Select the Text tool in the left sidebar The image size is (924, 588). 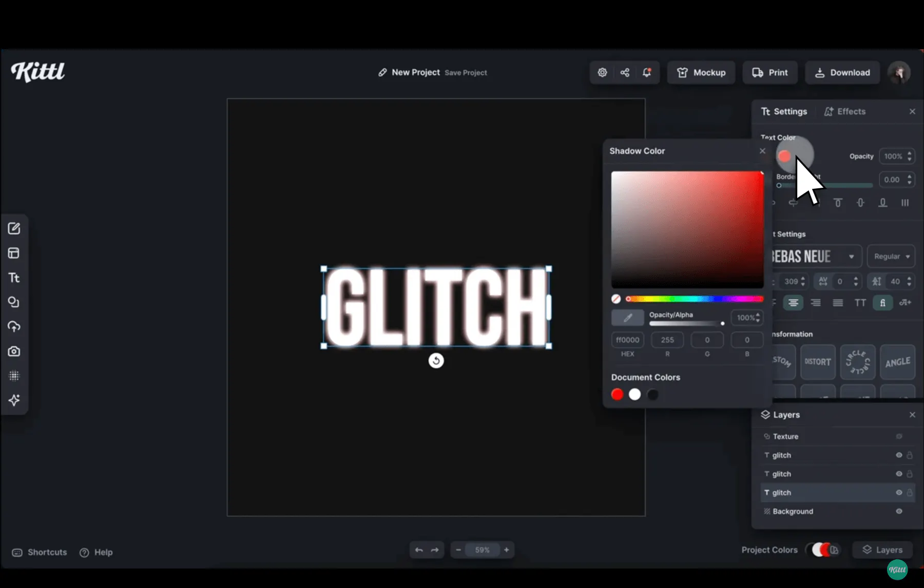(x=14, y=278)
